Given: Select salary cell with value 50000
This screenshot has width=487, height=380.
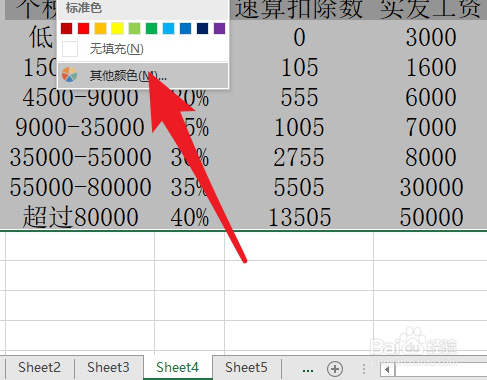Looking at the screenshot, I should pyautogui.click(x=430, y=217).
